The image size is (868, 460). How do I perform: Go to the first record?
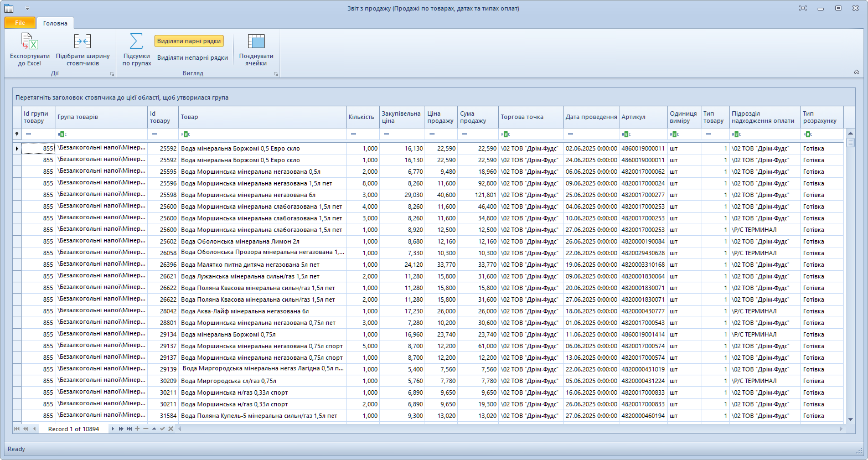tap(17, 429)
